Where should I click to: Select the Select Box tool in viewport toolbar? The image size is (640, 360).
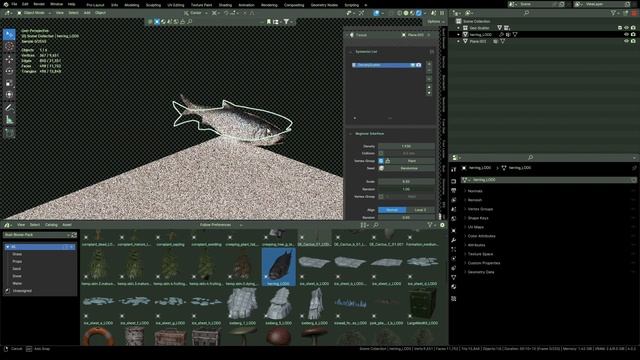pyautogui.click(x=9, y=34)
